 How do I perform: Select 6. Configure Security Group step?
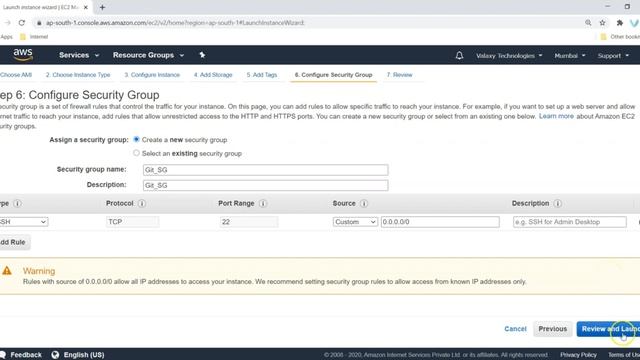[333, 75]
